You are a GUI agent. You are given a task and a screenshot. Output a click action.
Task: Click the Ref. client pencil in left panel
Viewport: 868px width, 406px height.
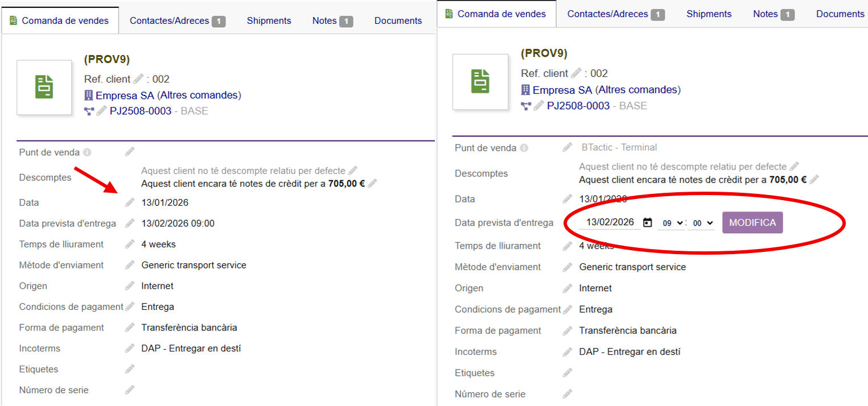tap(138, 79)
